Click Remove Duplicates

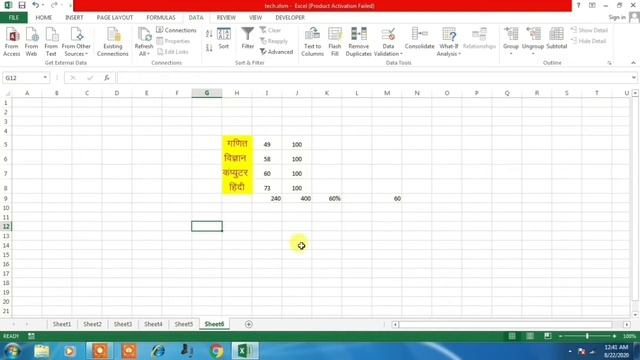click(x=358, y=42)
